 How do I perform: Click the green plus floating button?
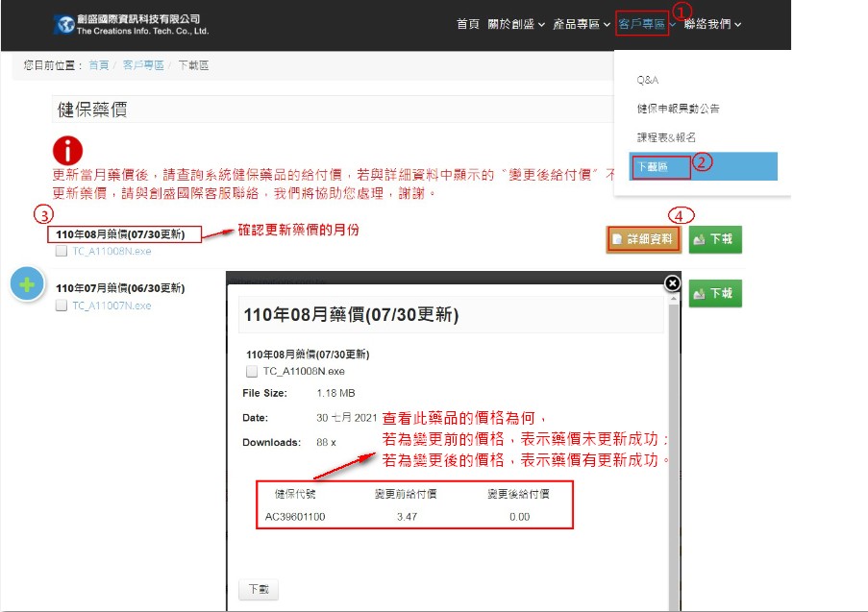[27, 284]
